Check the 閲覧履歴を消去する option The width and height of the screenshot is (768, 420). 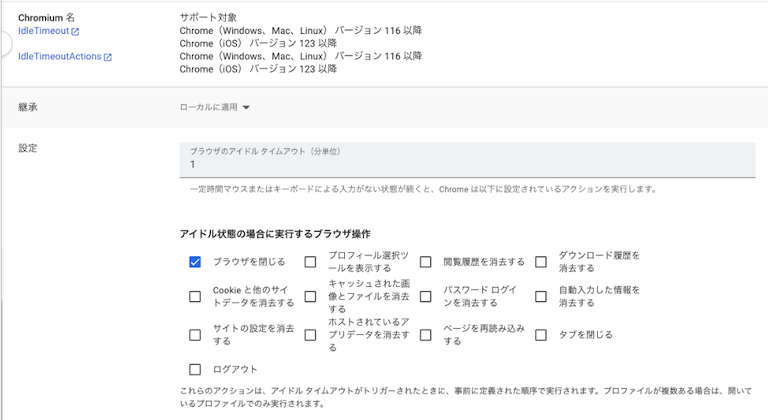coord(425,262)
